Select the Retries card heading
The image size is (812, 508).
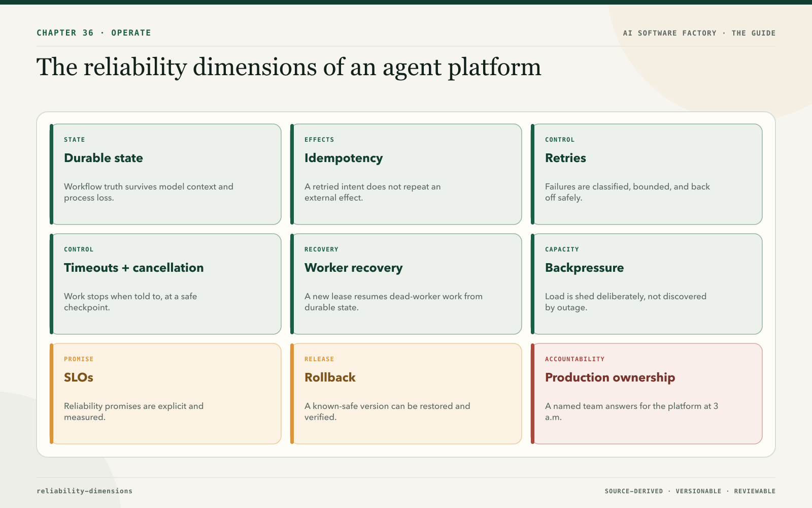click(x=565, y=158)
